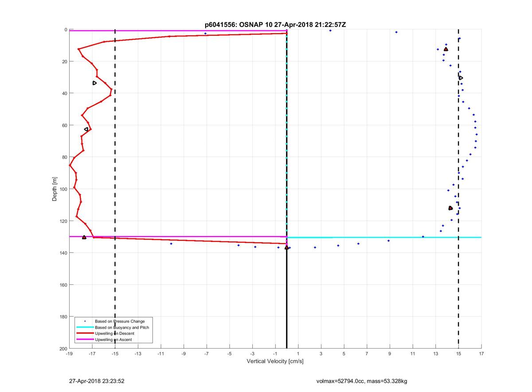Select 'Upwelling on Ascent' legend entry
This screenshot has height=392, width=532.
pos(113,340)
